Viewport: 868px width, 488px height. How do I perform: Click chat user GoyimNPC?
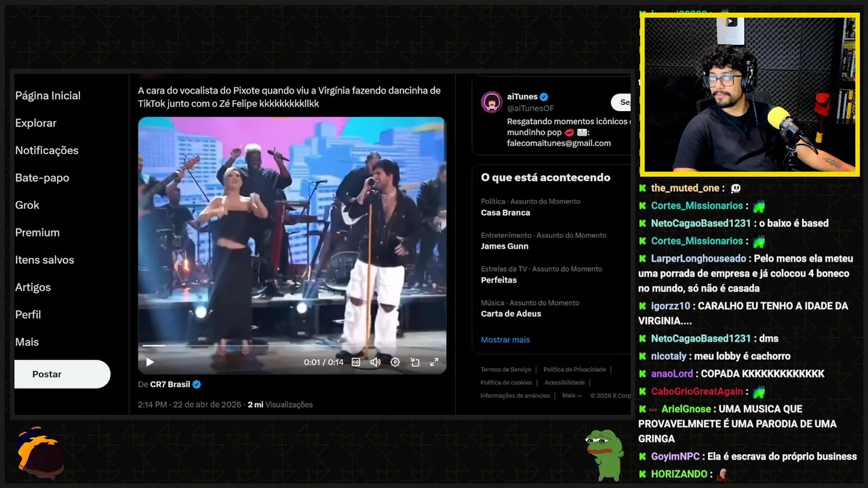(x=675, y=457)
